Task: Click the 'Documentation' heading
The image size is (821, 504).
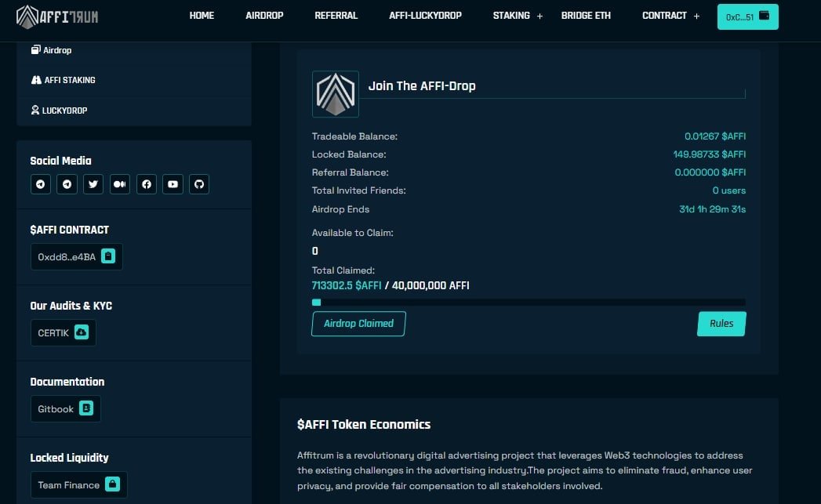Action: click(67, 382)
